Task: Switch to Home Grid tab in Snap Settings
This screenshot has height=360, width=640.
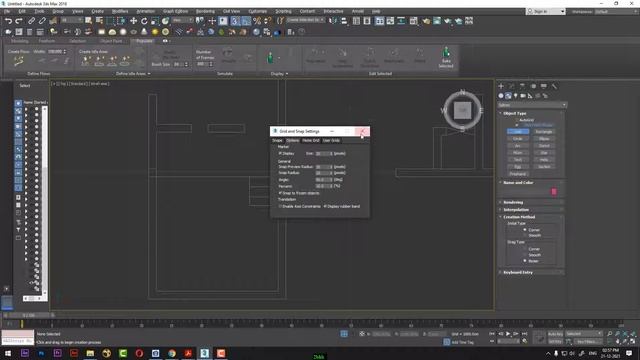Action: click(x=311, y=140)
